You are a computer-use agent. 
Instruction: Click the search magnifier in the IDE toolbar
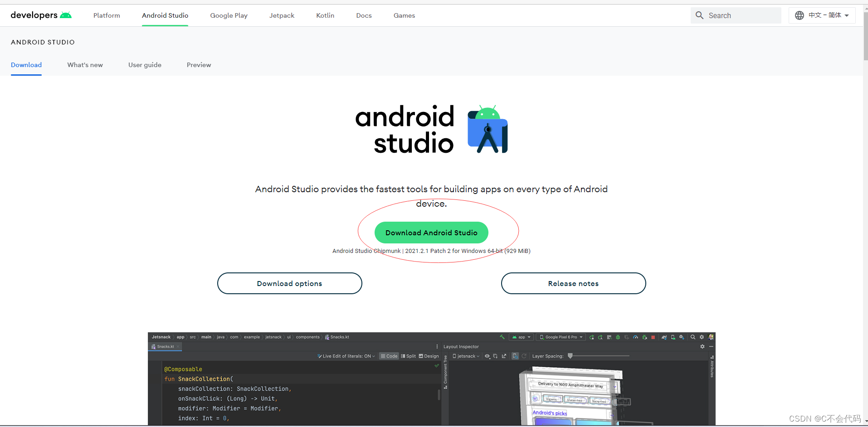(692, 338)
